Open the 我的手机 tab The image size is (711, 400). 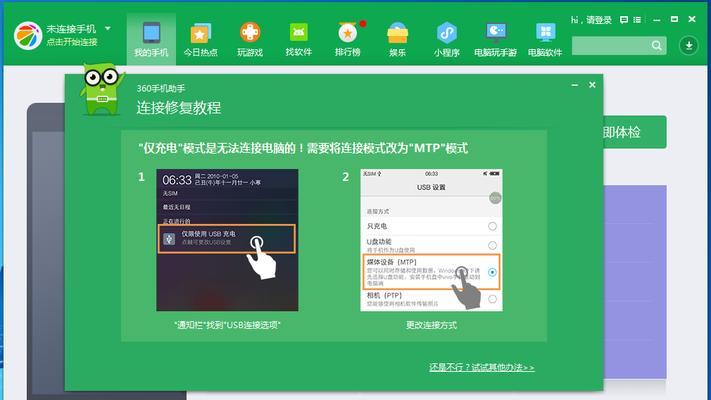click(x=151, y=39)
